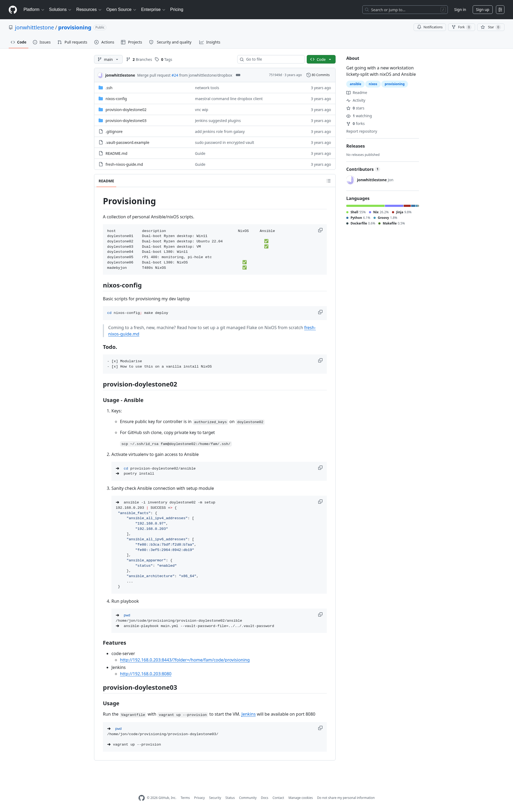Star this repository
513x812 pixels.
point(490,27)
